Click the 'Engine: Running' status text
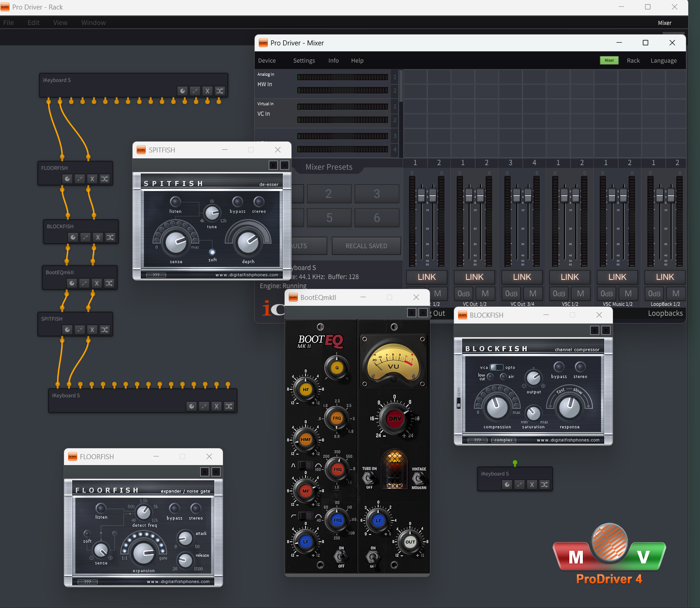 click(283, 286)
